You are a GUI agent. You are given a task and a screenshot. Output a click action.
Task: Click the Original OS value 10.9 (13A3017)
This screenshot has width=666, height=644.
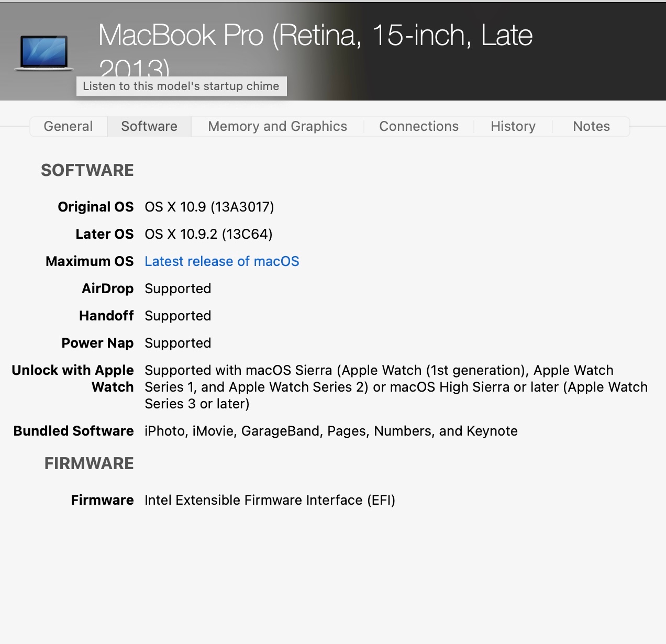tap(209, 207)
